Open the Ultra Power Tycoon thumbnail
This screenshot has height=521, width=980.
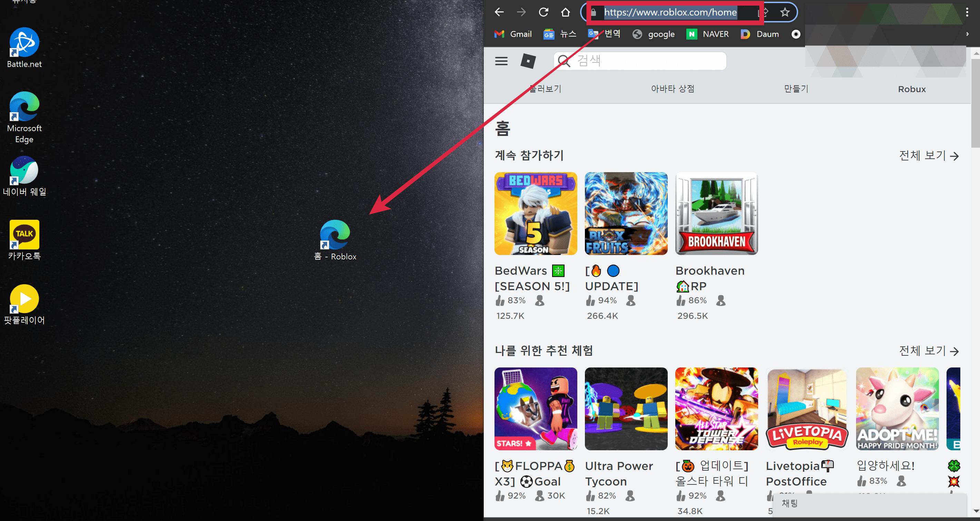click(x=626, y=409)
